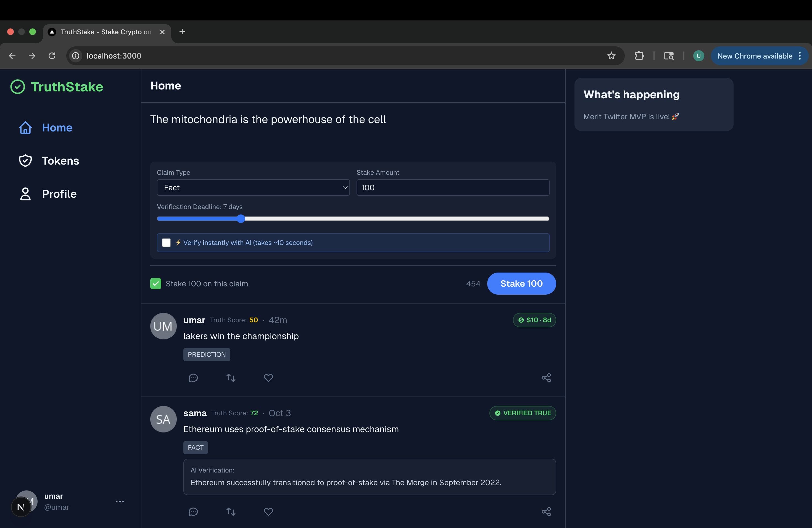The height and width of the screenshot is (528, 812).
Task: Click the umar username on the lakers post
Action: click(194, 320)
